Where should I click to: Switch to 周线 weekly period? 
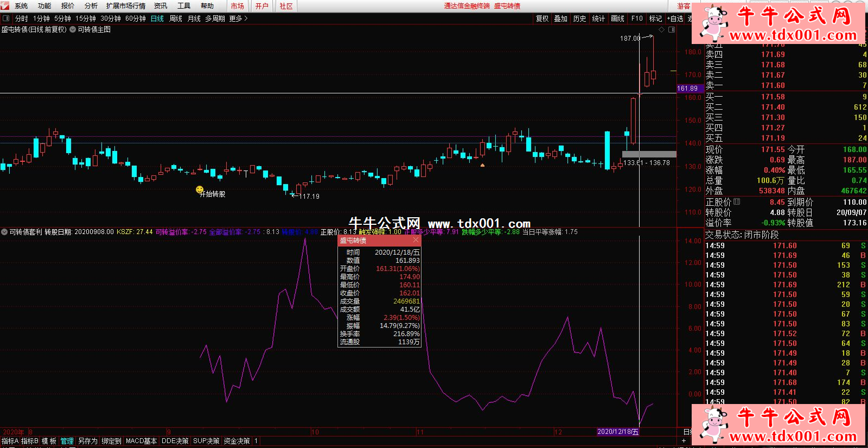[x=176, y=18]
